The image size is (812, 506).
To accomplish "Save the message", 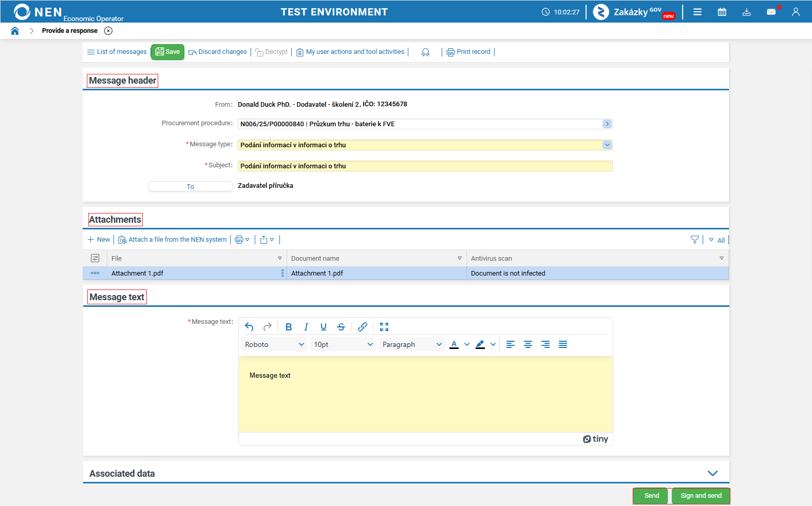I will tap(167, 52).
